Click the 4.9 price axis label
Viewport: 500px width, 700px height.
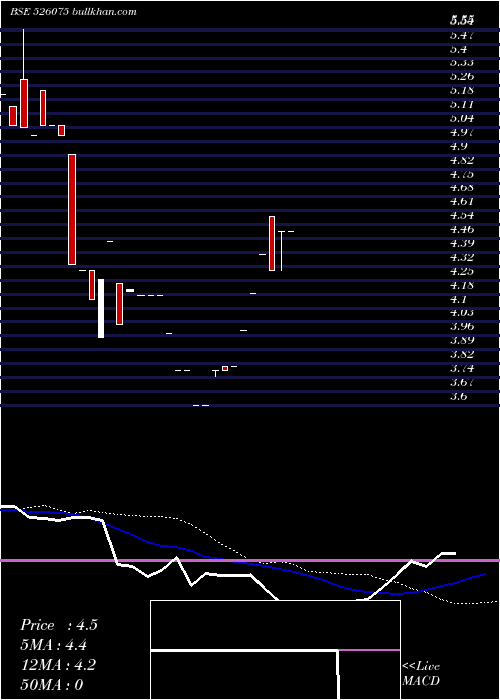click(459, 146)
